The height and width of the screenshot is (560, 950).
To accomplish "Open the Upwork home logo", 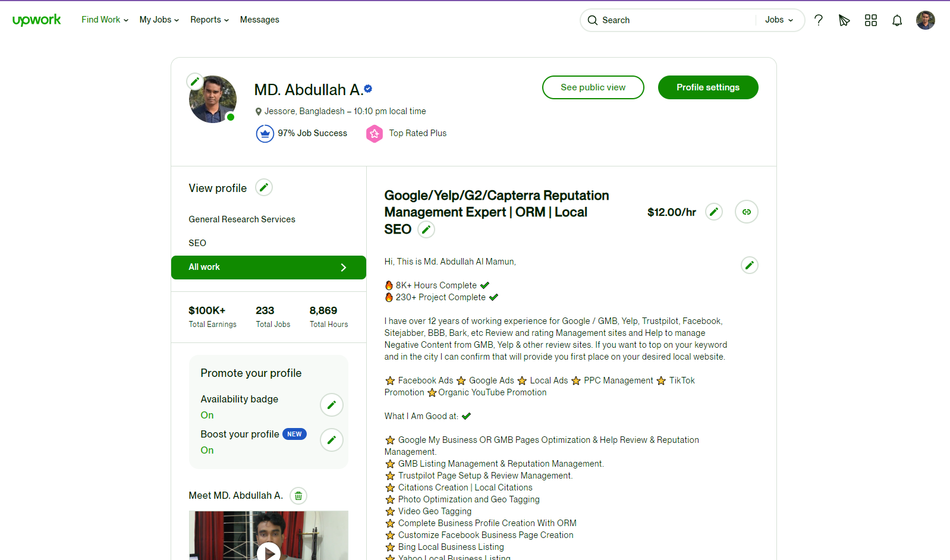I will (37, 20).
